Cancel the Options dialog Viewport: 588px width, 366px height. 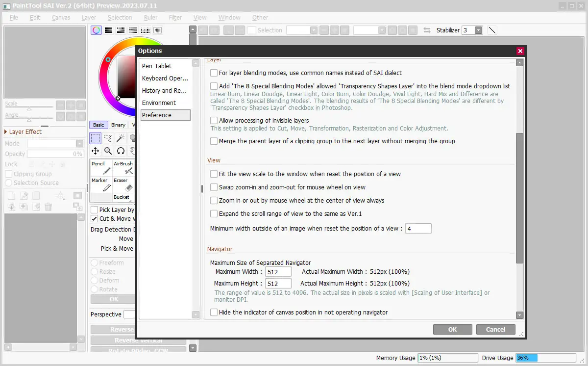click(495, 329)
